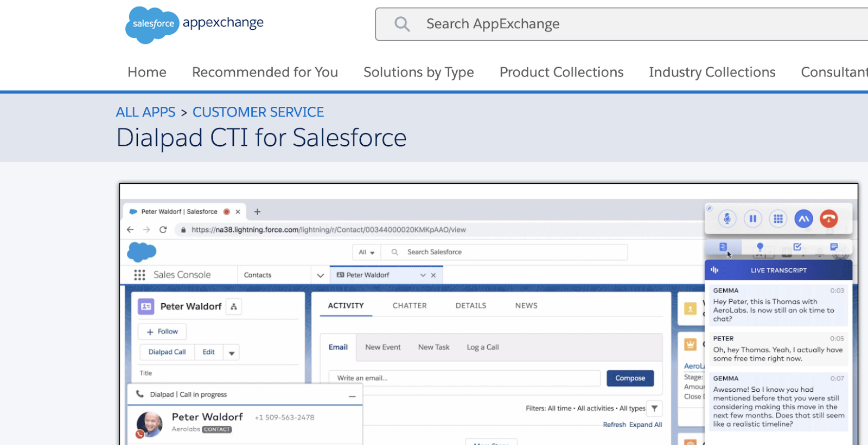868x445 pixels.
Task: Open the Contacts navigation chevron
Action: click(x=321, y=275)
